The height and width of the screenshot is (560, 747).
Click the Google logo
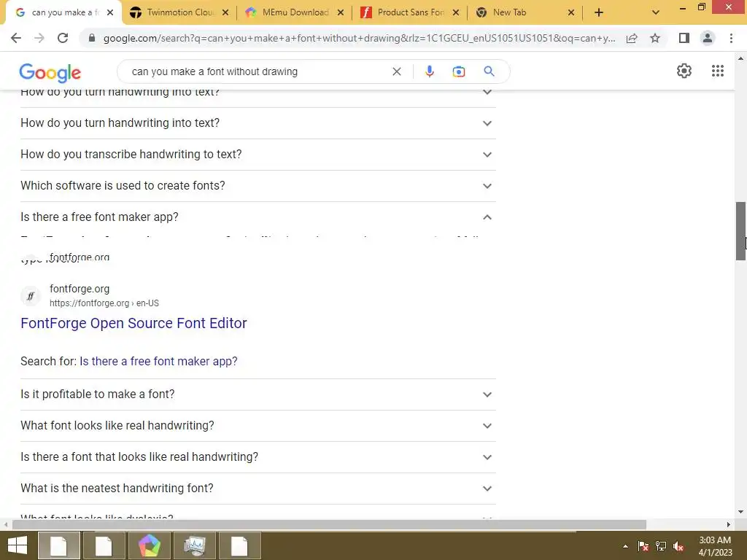point(50,73)
